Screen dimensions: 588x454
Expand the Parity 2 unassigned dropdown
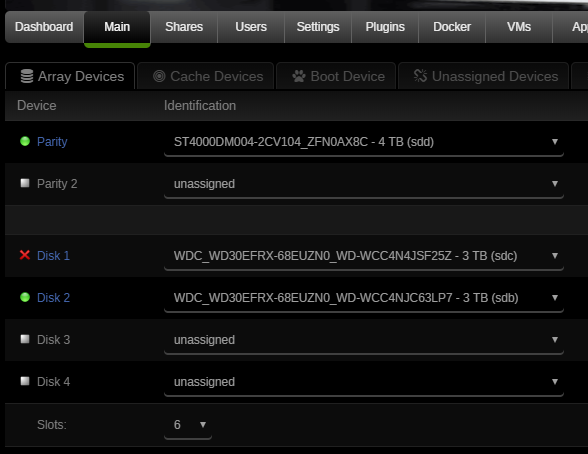(x=364, y=184)
